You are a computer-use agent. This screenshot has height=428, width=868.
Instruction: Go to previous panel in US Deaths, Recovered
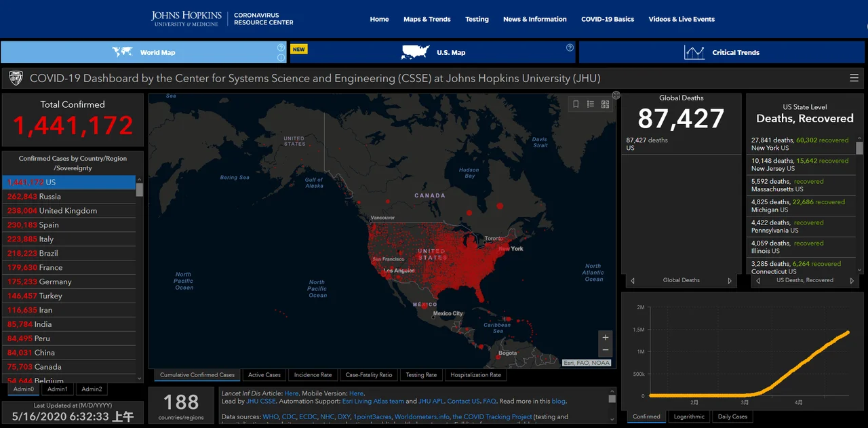(757, 281)
